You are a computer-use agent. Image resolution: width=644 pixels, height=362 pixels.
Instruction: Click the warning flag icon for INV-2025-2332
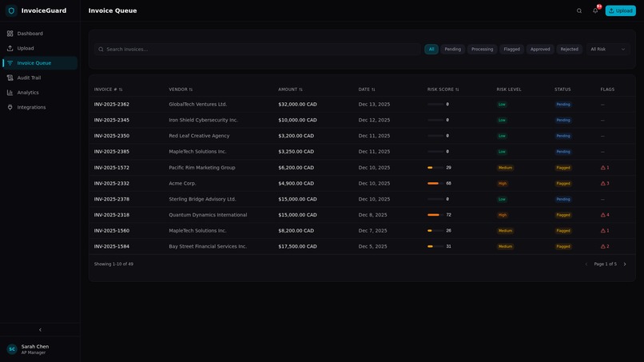[603, 183]
